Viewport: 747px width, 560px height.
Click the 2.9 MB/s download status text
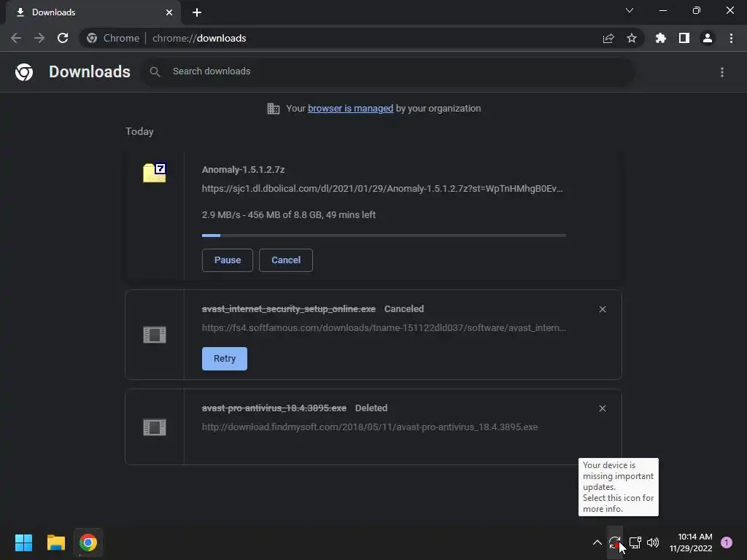(x=289, y=215)
